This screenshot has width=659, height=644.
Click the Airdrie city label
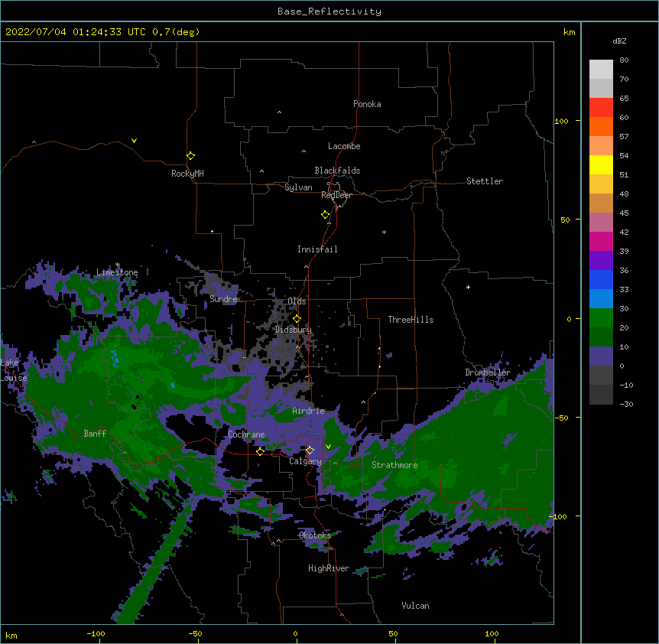(x=309, y=411)
